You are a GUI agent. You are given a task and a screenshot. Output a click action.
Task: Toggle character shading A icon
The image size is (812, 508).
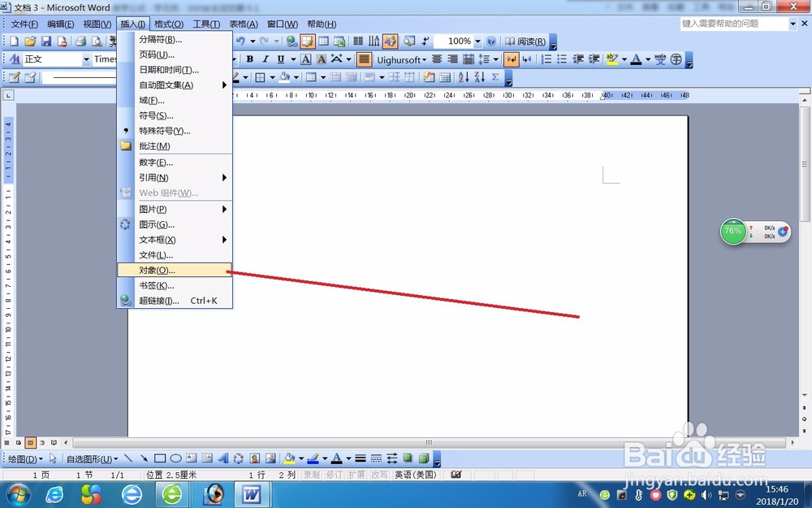point(322,59)
